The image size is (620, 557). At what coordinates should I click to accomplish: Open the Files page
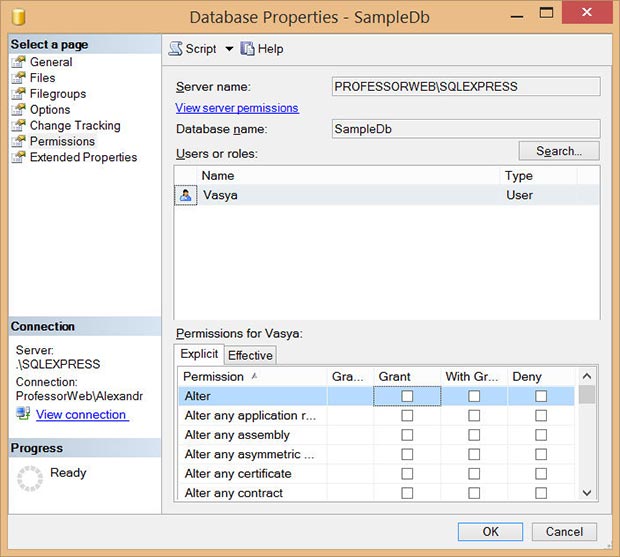pos(42,78)
